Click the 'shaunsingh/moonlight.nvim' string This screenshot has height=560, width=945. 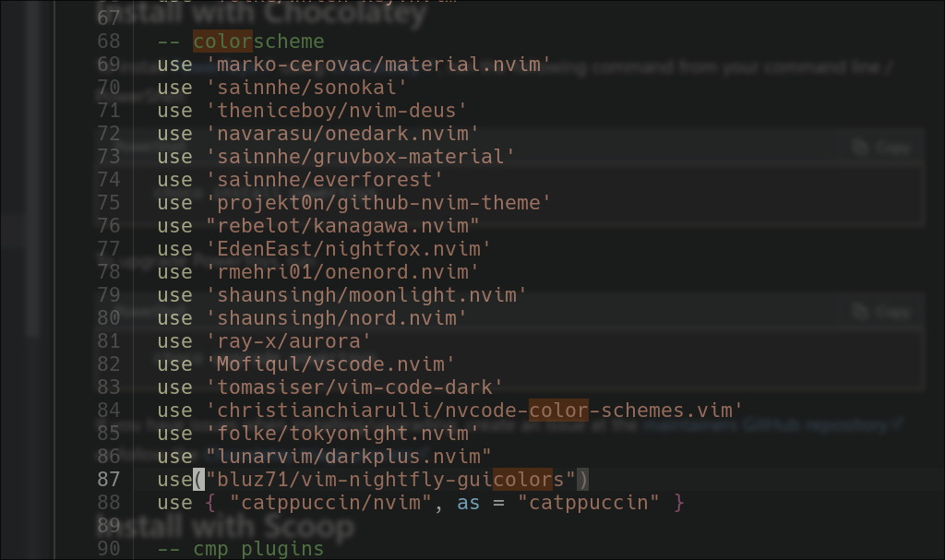tap(366, 295)
